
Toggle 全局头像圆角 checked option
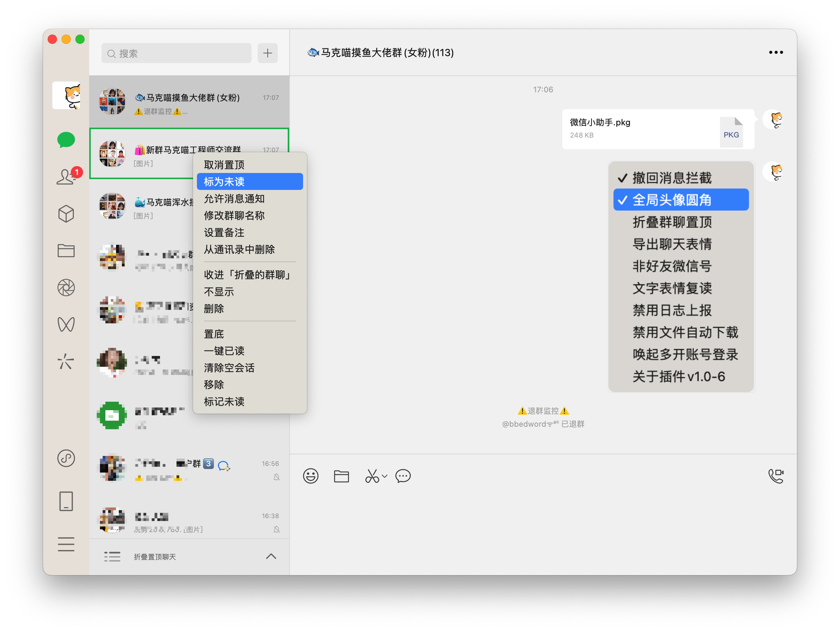coord(672,200)
